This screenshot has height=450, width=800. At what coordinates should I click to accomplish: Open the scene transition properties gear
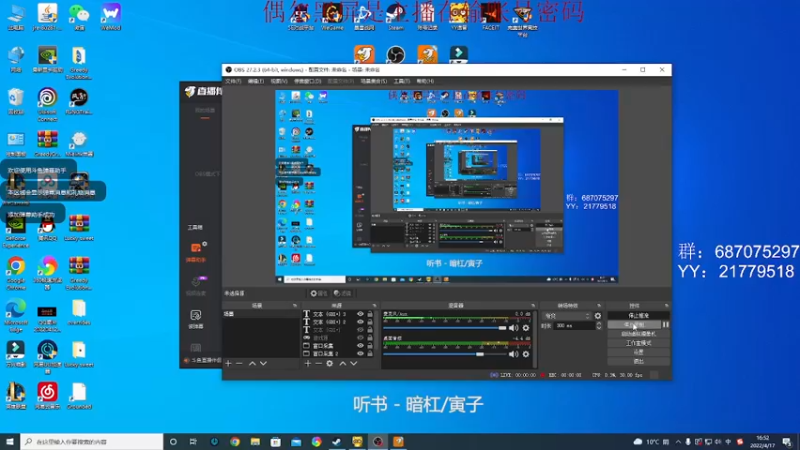click(598, 316)
